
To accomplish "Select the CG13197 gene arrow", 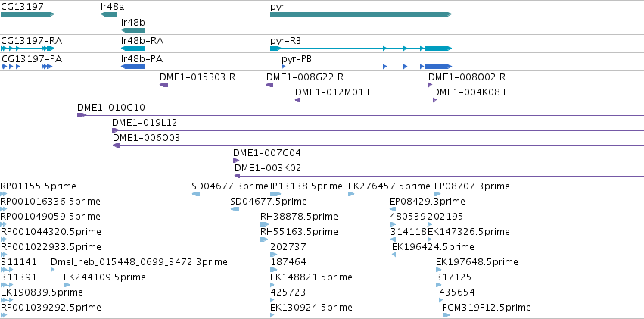I will click(27, 14).
